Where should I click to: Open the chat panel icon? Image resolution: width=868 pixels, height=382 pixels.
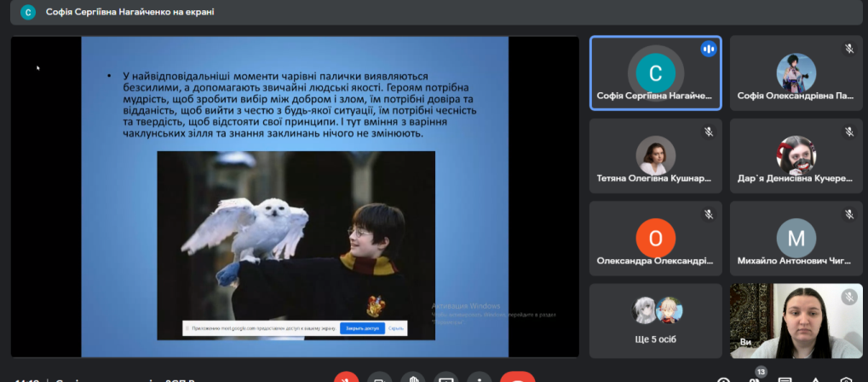(x=785, y=379)
